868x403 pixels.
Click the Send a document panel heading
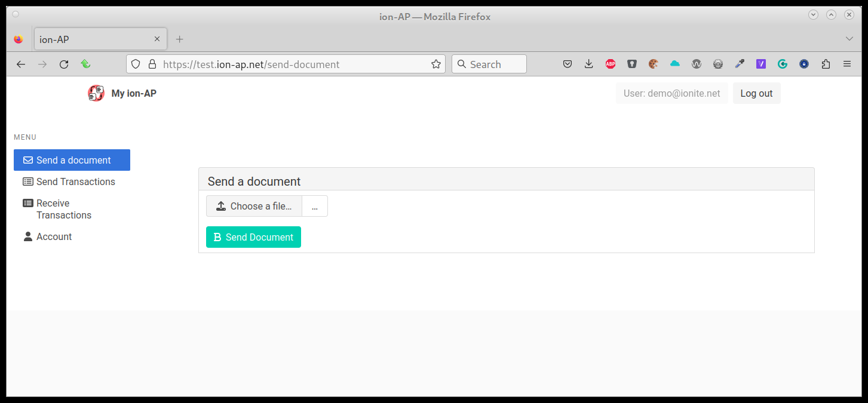click(254, 181)
